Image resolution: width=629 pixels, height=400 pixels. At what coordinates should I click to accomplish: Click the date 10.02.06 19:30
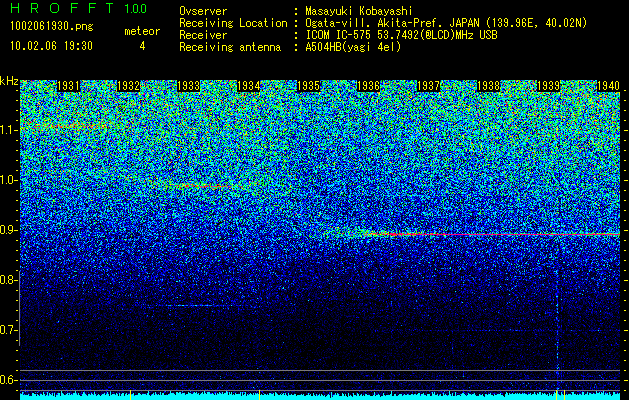[x=51, y=46]
